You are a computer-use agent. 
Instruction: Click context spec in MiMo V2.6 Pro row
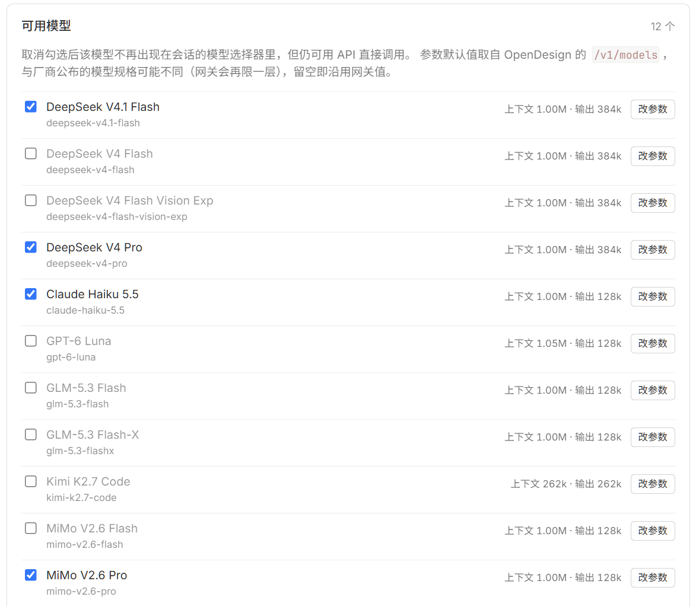click(563, 577)
